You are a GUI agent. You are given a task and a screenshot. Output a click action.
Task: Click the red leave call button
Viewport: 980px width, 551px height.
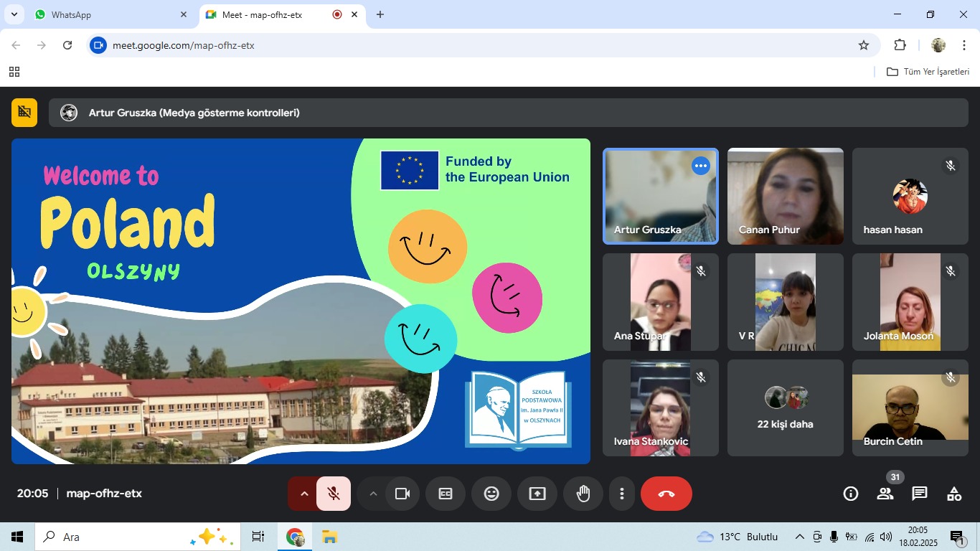pyautogui.click(x=666, y=494)
